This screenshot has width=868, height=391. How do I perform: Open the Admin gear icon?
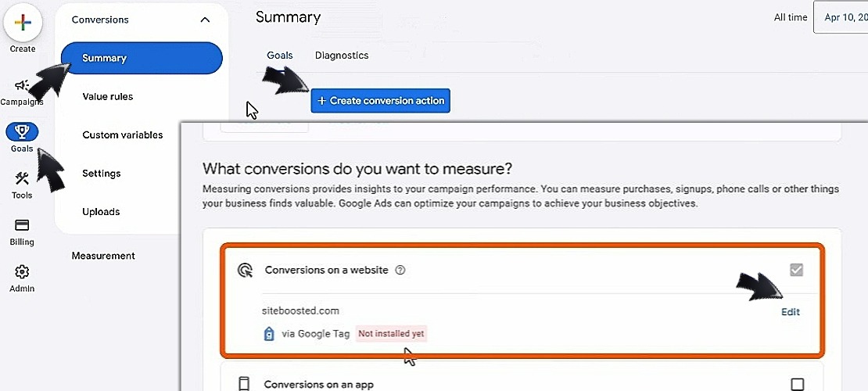pyautogui.click(x=22, y=271)
